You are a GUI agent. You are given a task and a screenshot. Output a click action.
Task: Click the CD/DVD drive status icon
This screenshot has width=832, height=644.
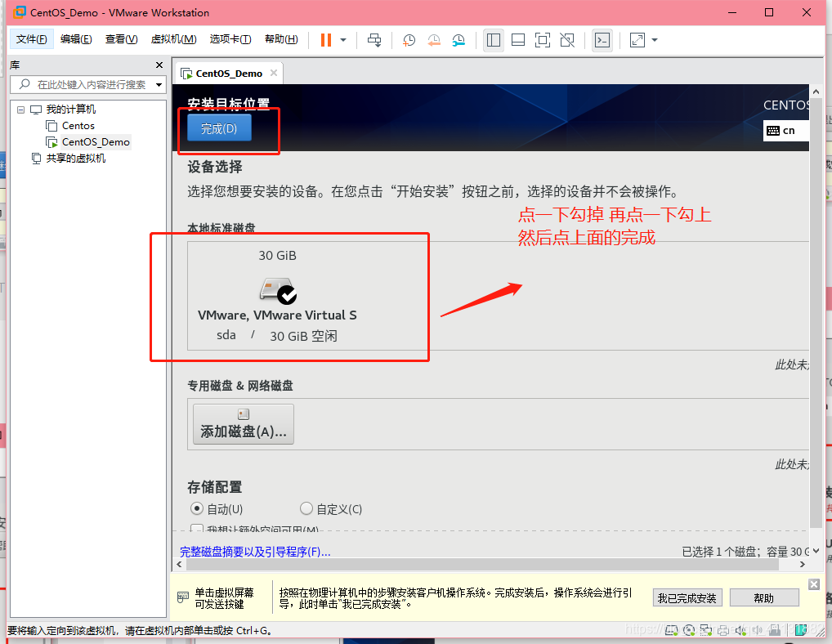click(x=689, y=630)
